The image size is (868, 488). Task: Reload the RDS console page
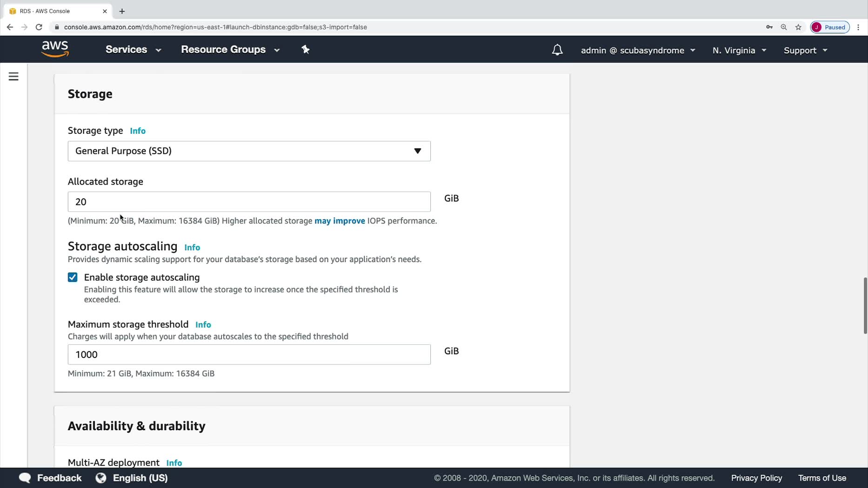(x=39, y=27)
